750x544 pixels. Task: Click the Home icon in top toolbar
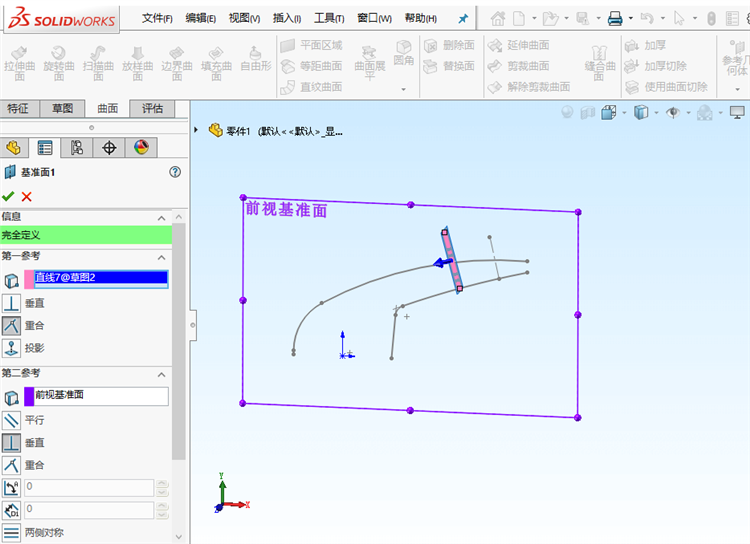pyautogui.click(x=497, y=19)
